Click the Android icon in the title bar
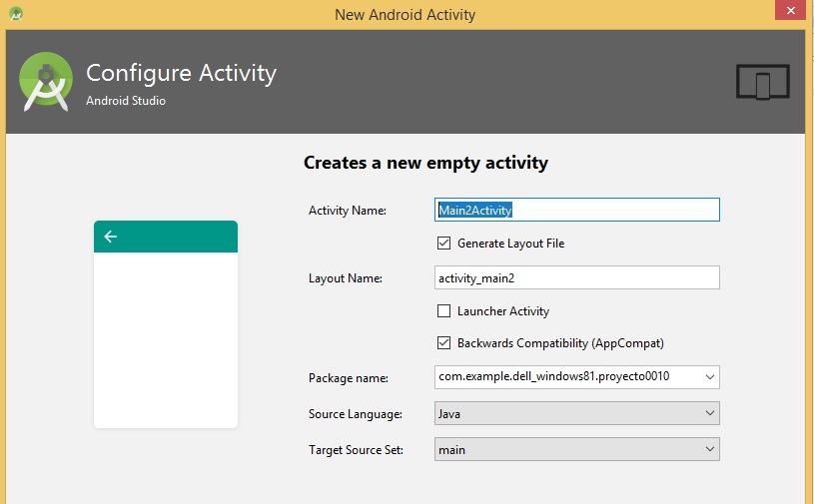This screenshot has height=504, width=814. [x=15, y=14]
